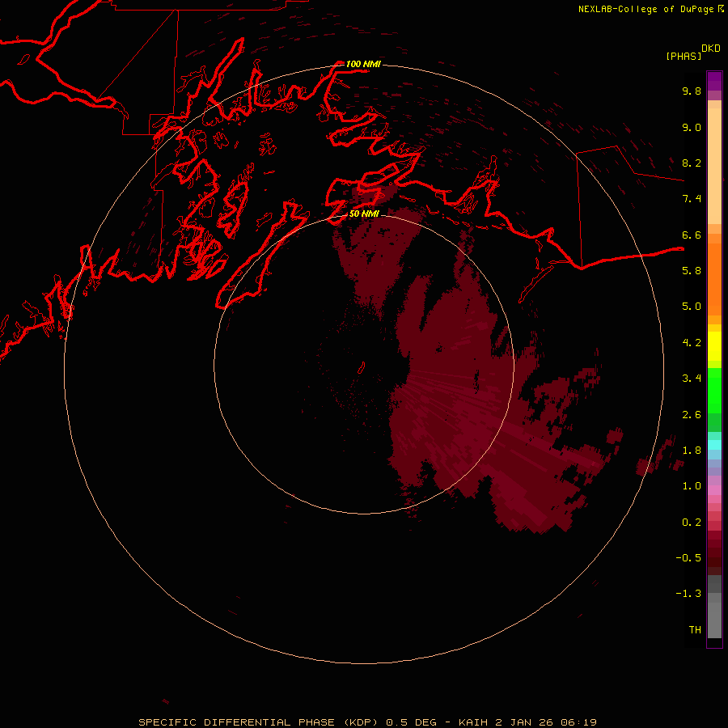This screenshot has width=728, height=728.
Task: Click the 5.8 legend value
Action: tap(692, 271)
